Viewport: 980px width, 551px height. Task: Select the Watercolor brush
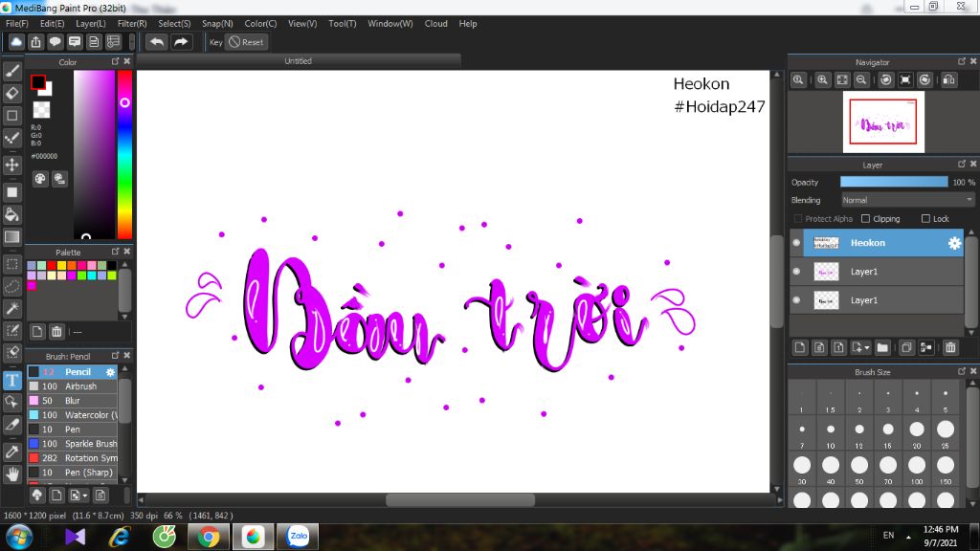[x=73, y=415]
